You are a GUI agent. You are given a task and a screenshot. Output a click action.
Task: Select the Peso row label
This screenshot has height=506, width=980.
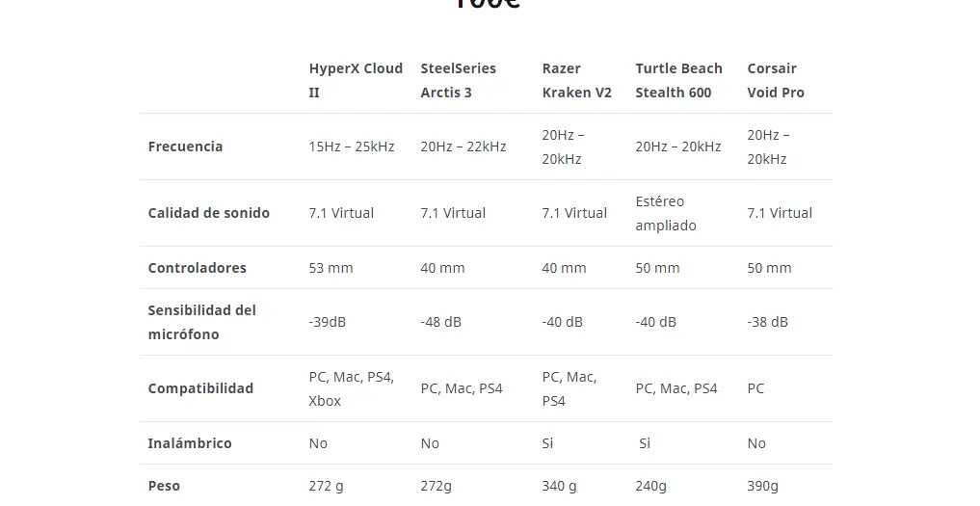164,486
